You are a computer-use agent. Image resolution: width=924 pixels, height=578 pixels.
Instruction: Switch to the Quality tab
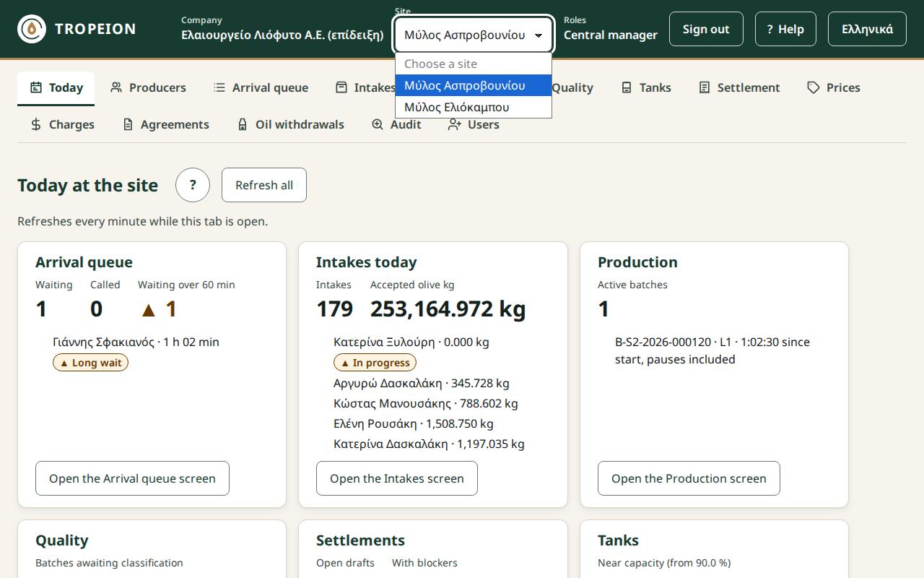[572, 87]
